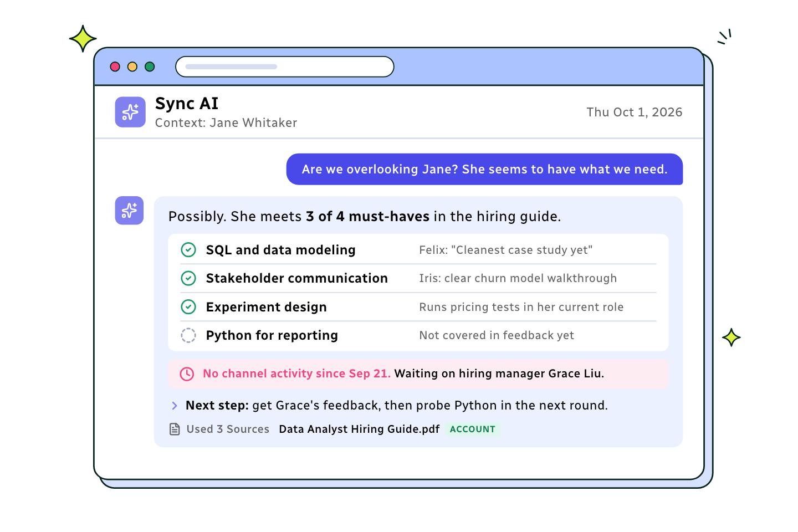
Task: Click 'Waiting on hiring manager Grace Liu.' text
Action: [x=499, y=374]
